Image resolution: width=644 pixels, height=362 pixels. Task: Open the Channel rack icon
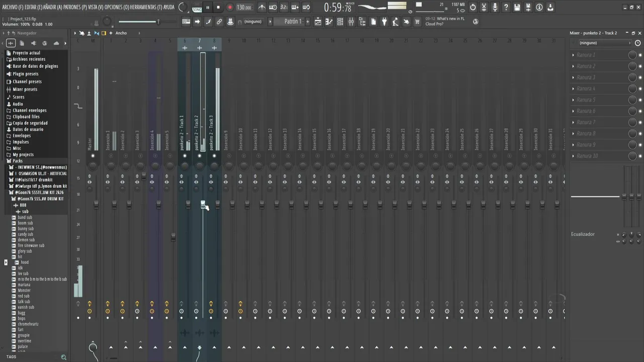coord(340,22)
